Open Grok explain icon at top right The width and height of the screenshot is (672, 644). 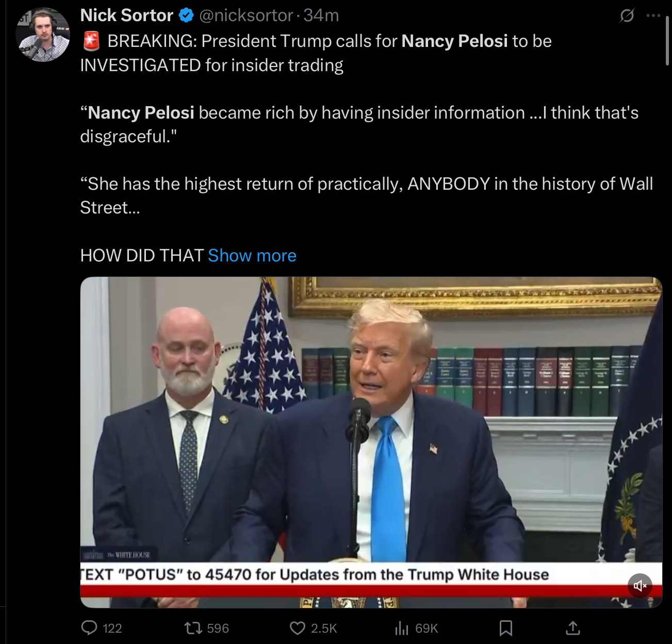coord(627,16)
